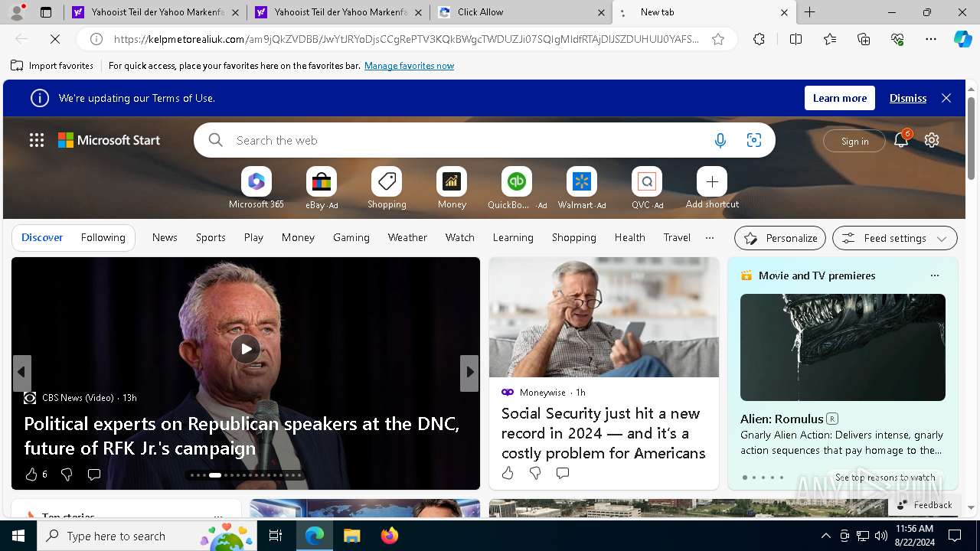980x551 pixels.
Task: Launch Firefox from the taskbar
Action: pos(390,536)
